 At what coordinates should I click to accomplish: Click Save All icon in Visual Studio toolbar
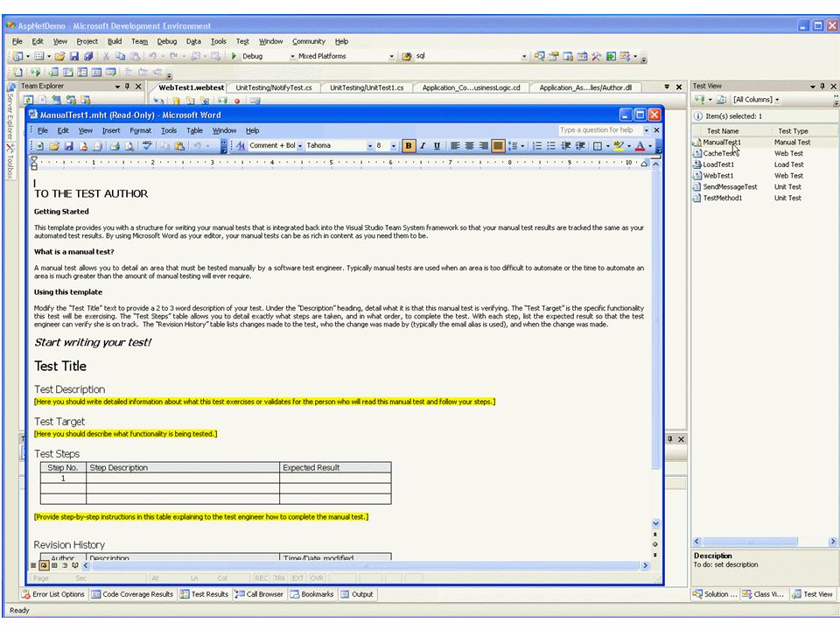point(88,56)
